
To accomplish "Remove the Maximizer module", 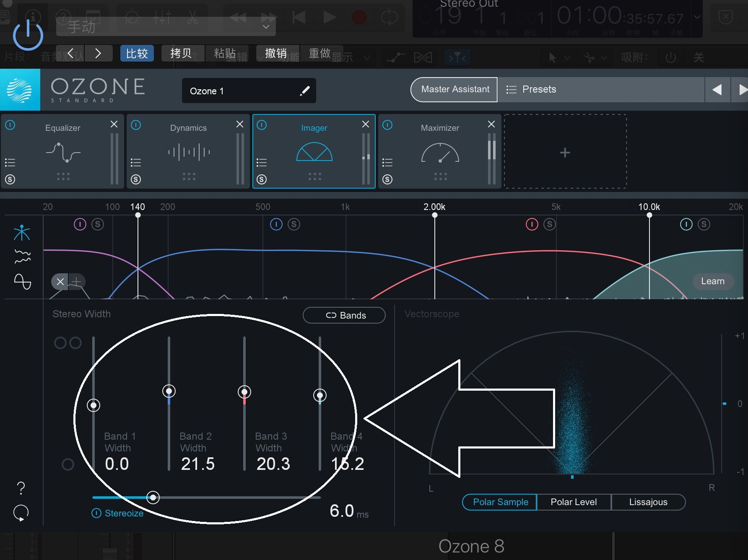I will [491, 124].
